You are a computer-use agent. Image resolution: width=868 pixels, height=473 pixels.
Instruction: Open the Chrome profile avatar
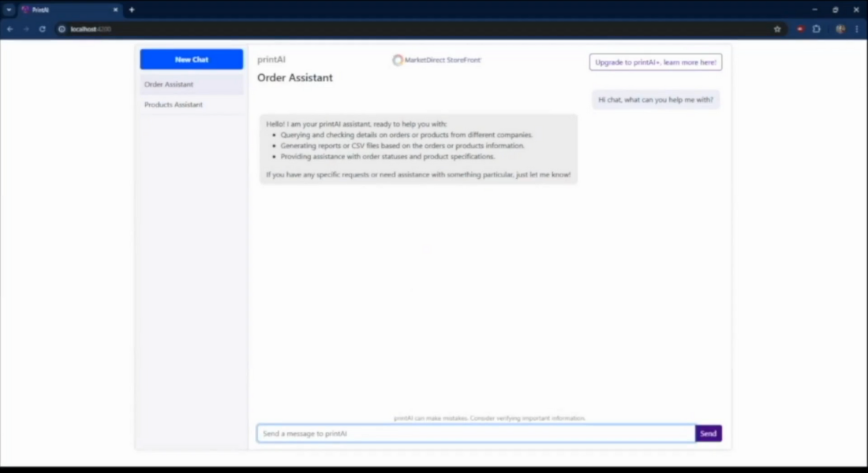tap(840, 29)
